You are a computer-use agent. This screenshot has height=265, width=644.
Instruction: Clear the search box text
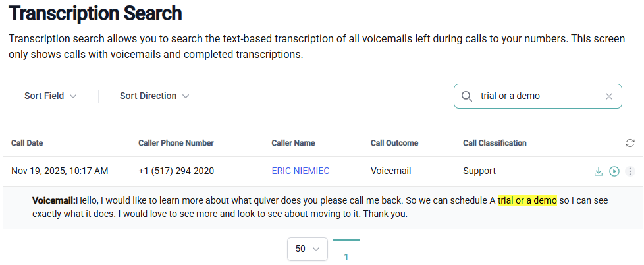(x=609, y=96)
